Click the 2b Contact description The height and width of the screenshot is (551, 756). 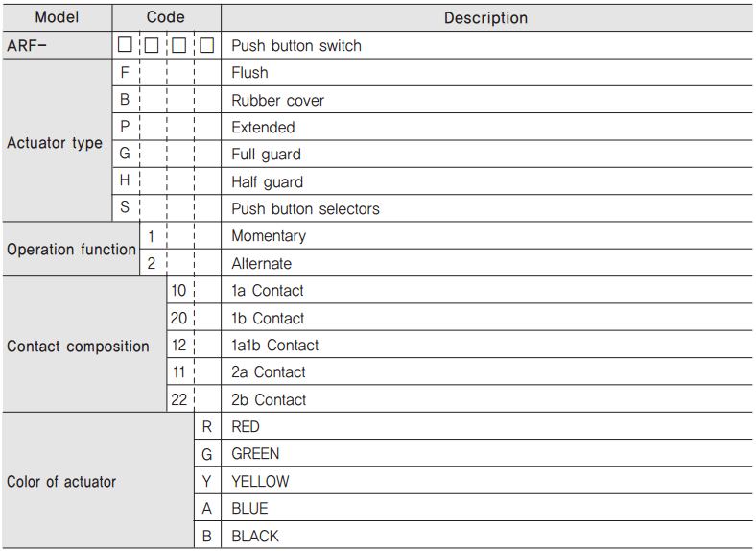269,399
